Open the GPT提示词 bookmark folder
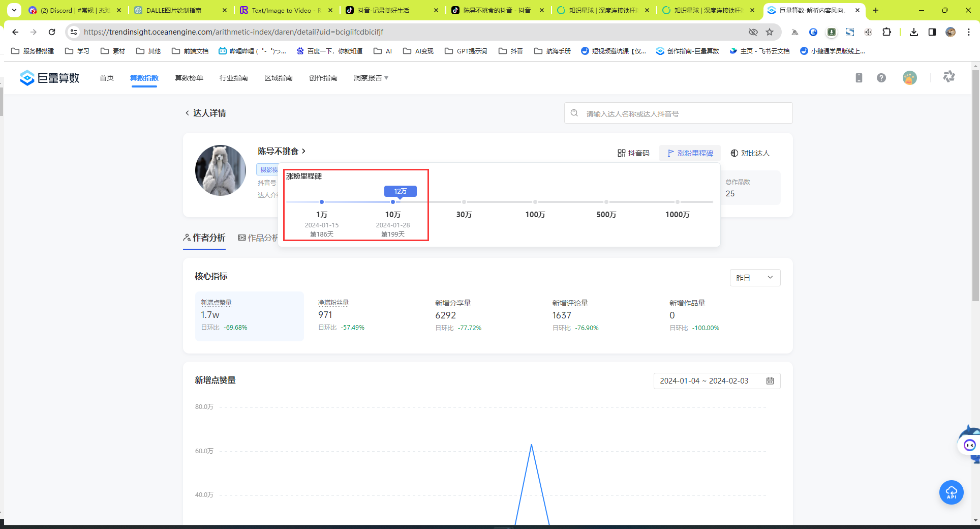 click(x=466, y=51)
